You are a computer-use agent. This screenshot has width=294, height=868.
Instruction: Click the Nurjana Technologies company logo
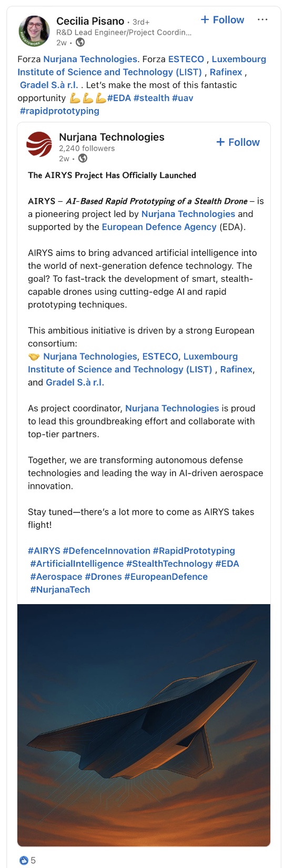point(39,145)
